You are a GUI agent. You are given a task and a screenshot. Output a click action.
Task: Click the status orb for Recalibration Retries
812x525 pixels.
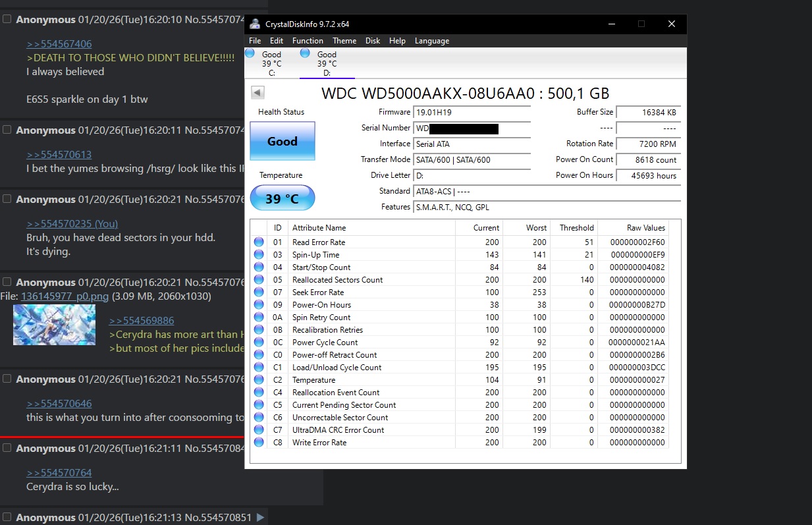[x=259, y=330]
